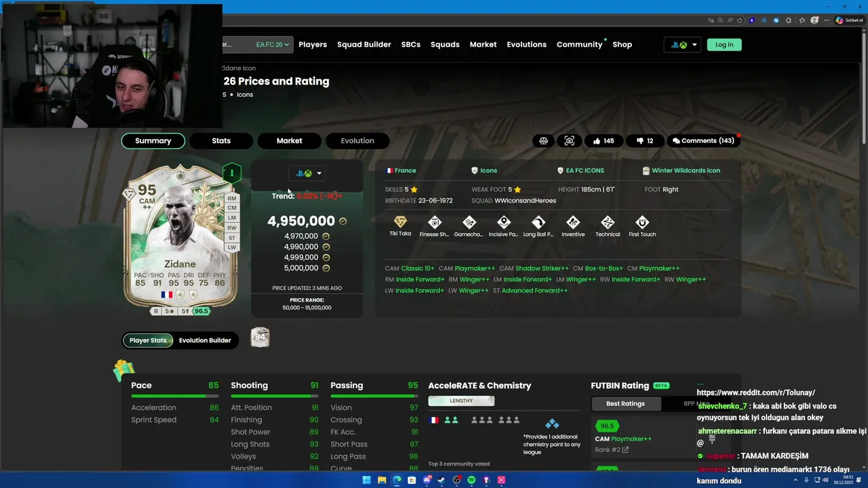Click the Passing stat progress bar
This screenshot has height=488, width=868.
coord(374,396)
